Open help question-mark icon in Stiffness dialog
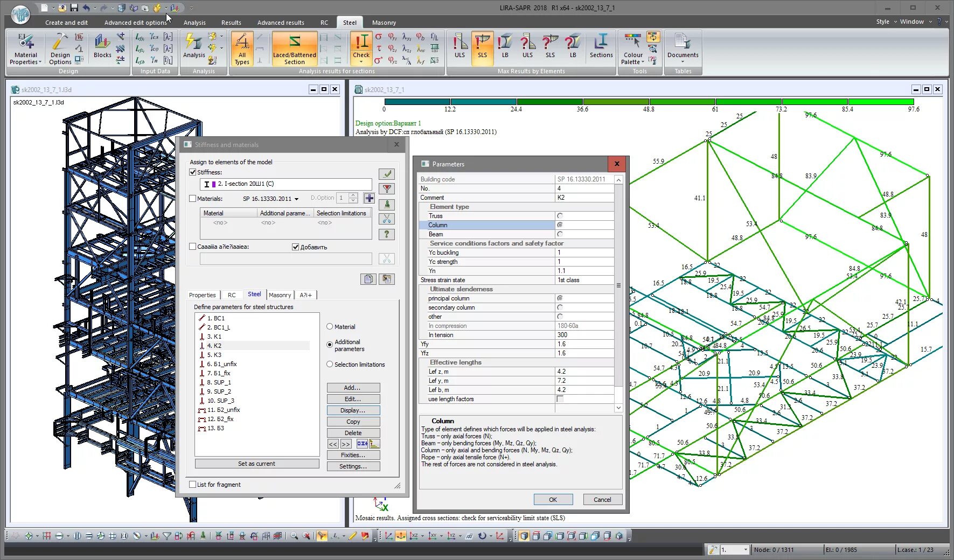The height and width of the screenshot is (560, 954). 387,234
